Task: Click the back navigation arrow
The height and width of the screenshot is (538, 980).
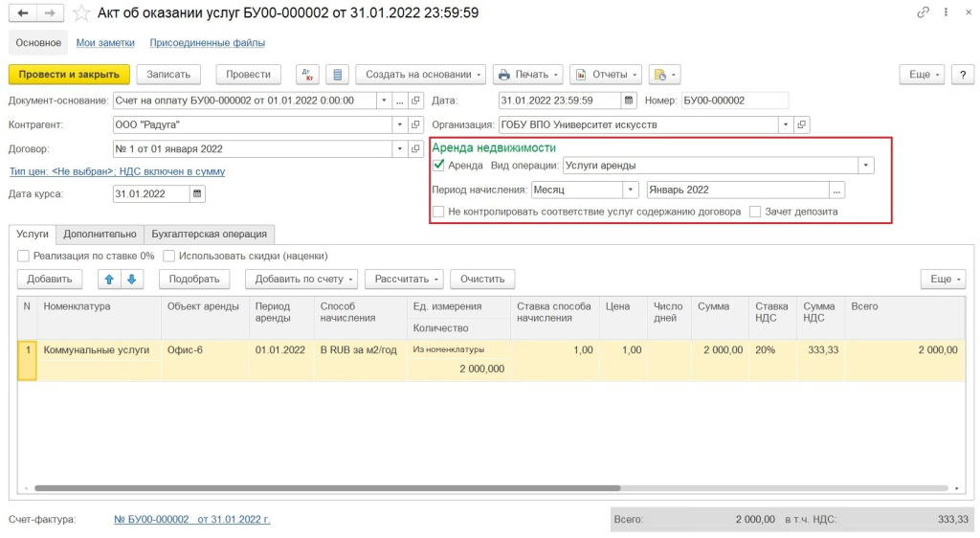Action: [x=23, y=13]
